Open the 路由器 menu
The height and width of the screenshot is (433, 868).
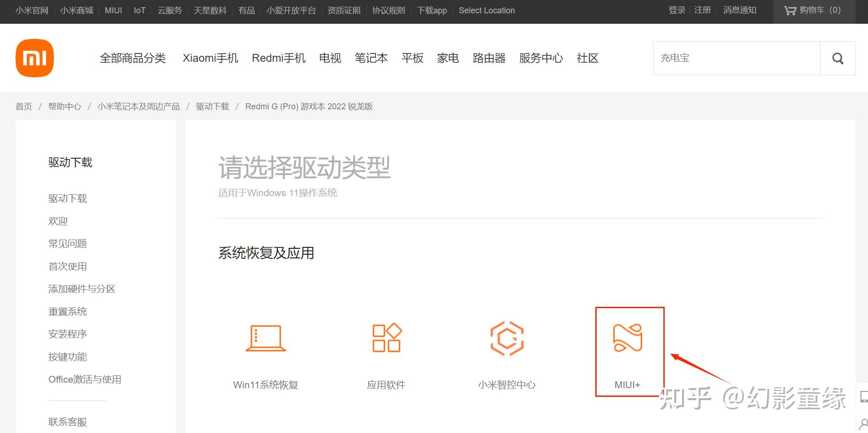coord(489,58)
